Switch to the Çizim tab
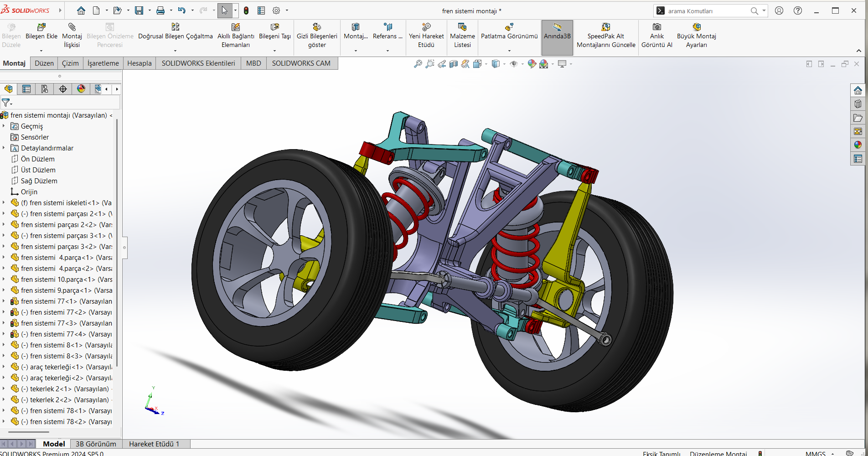Screen dimensions: 868x456 pos(70,63)
